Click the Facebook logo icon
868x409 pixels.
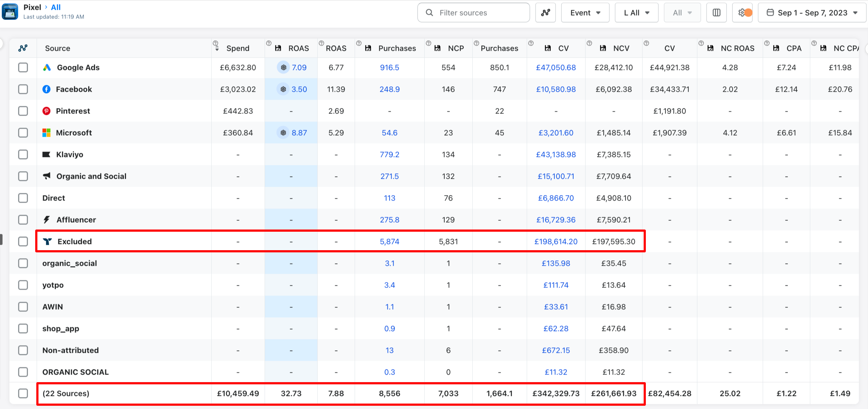pyautogui.click(x=46, y=89)
